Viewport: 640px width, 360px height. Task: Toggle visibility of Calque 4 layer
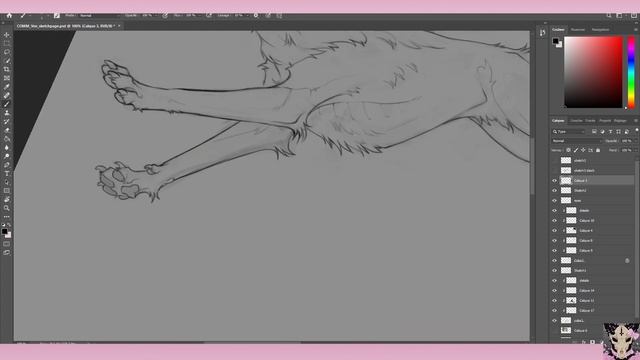pyautogui.click(x=554, y=231)
